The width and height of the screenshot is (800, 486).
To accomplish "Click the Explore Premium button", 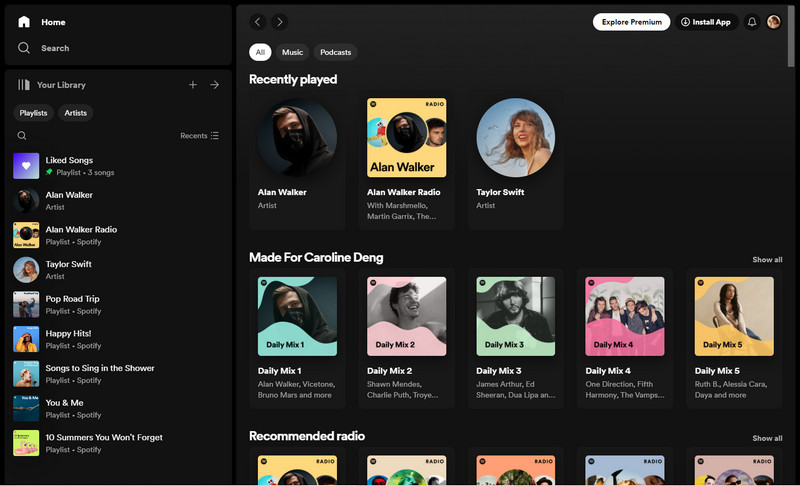I will pos(632,22).
